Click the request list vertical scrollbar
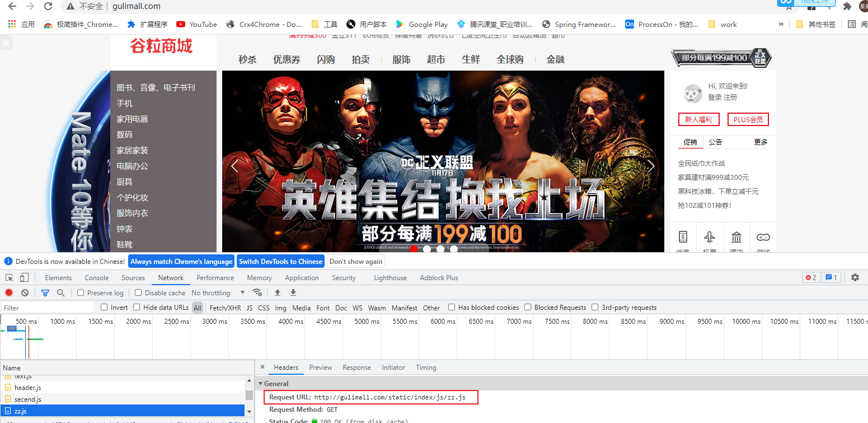The width and height of the screenshot is (868, 423). pyautogui.click(x=249, y=395)
